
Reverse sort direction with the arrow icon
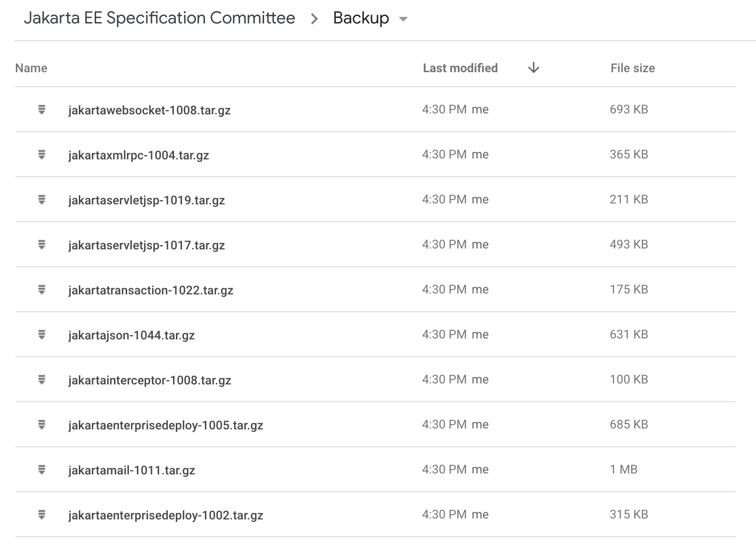coord(533,68)
